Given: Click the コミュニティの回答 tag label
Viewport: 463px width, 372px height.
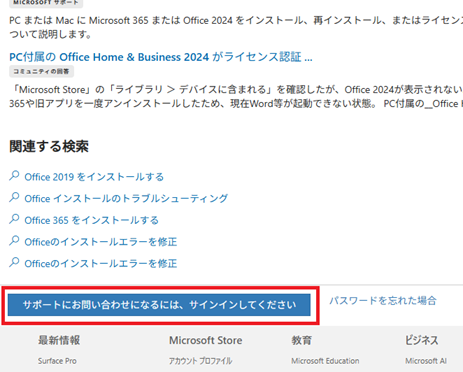Looking at the screenshot, I should coord(41,71).
